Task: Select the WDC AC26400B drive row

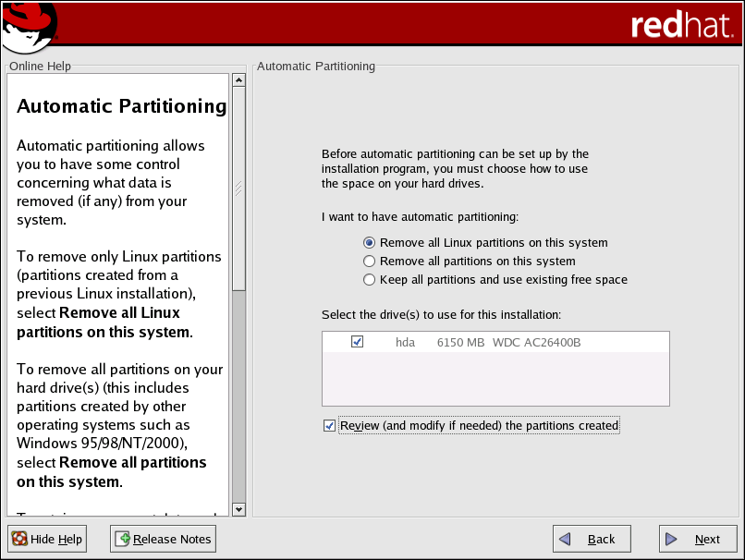Action: click(x=536, y=343)
